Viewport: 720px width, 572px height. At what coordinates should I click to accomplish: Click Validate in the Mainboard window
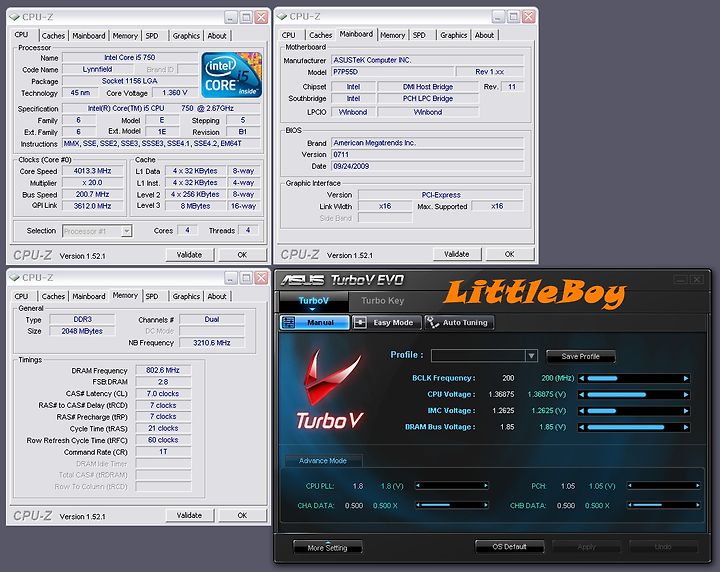[x=456, y=254]
